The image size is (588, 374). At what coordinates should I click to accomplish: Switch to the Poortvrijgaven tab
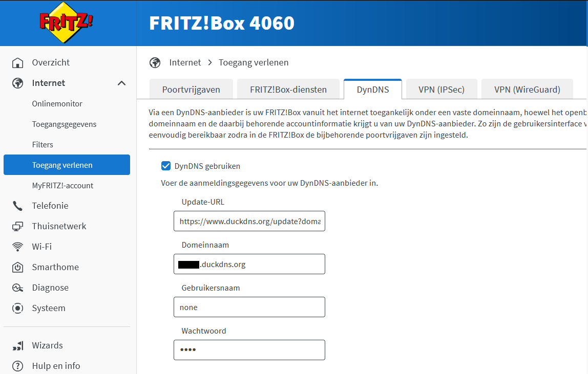[x=191, y=90]
